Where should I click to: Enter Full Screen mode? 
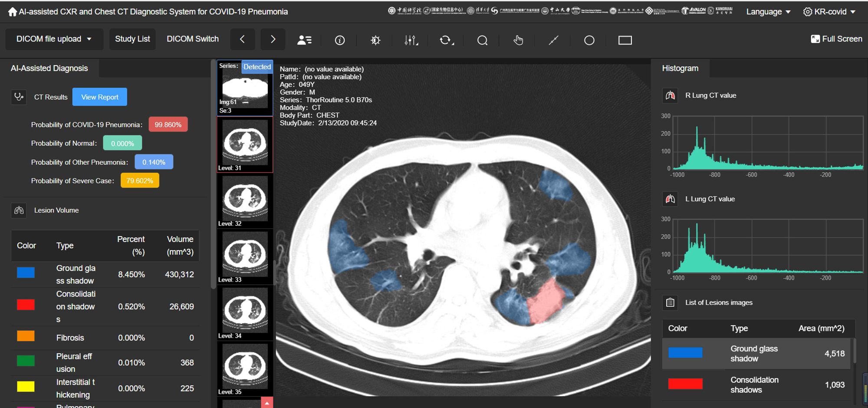click(836, 39)
